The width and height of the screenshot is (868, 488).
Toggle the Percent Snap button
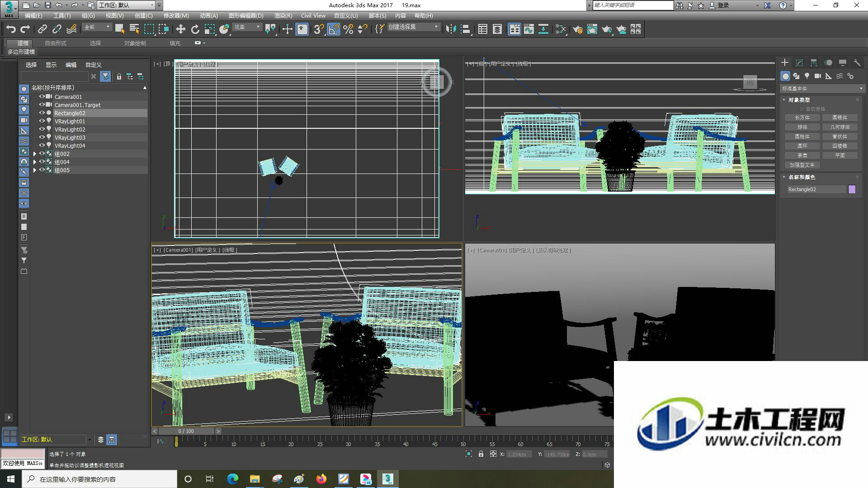(x=348, y=29)
